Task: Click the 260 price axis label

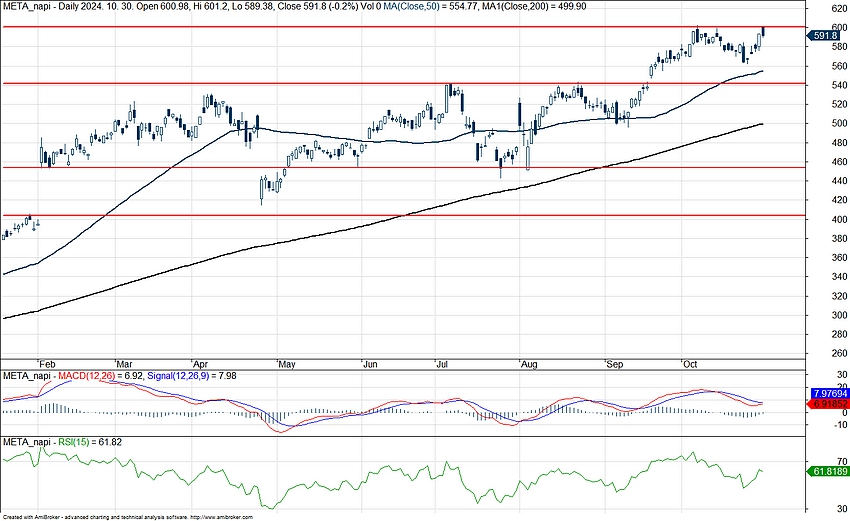Action: tap(839, 353)
